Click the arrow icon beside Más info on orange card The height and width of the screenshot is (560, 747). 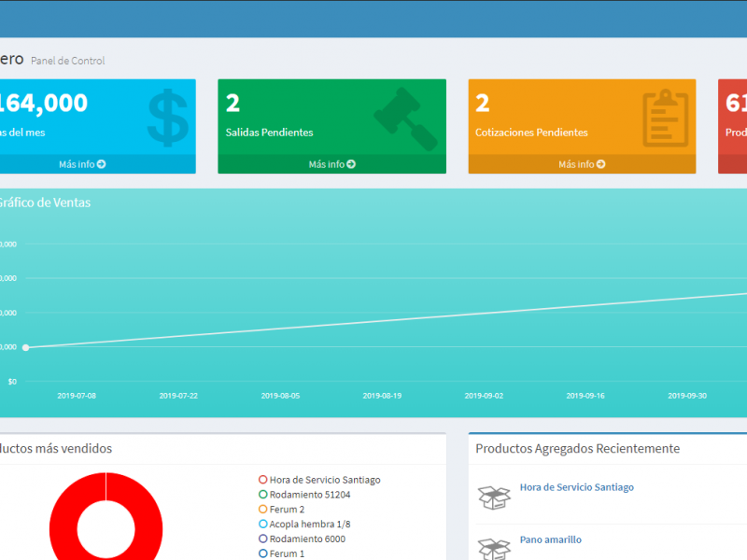point(601,164)
